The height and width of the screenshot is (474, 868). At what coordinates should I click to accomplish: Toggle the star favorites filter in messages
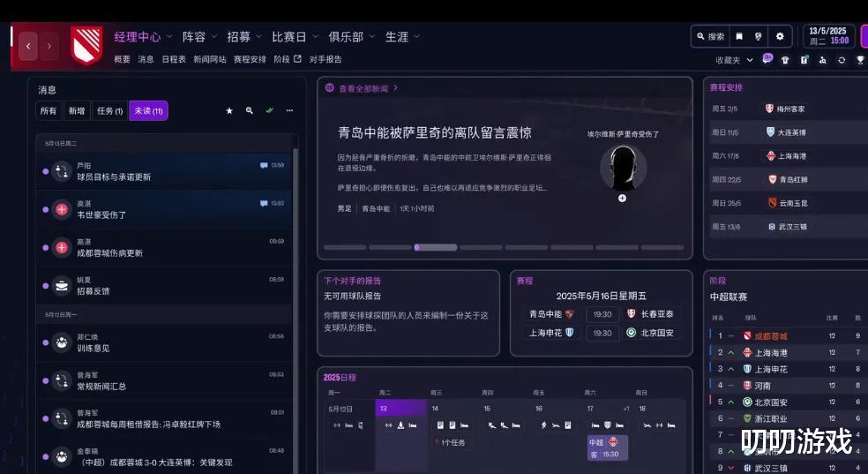click(229, 110)
